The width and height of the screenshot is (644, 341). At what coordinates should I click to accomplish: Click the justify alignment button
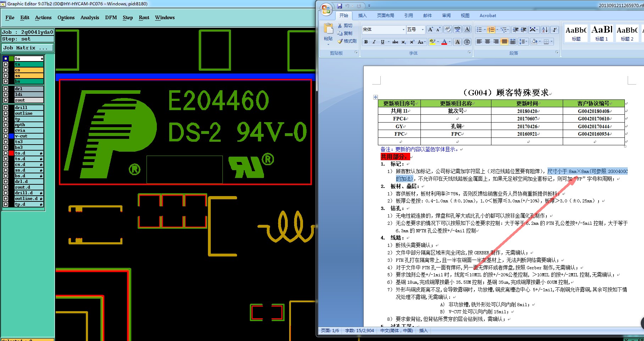click(x=504, y=42)
